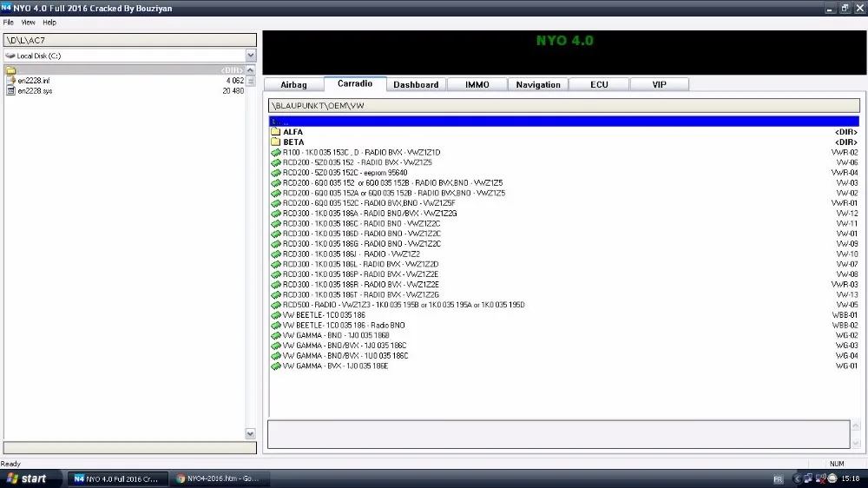
Task: Select chip icon for RCD300 1K0 035 186L
Action: [x=276, y=264]
